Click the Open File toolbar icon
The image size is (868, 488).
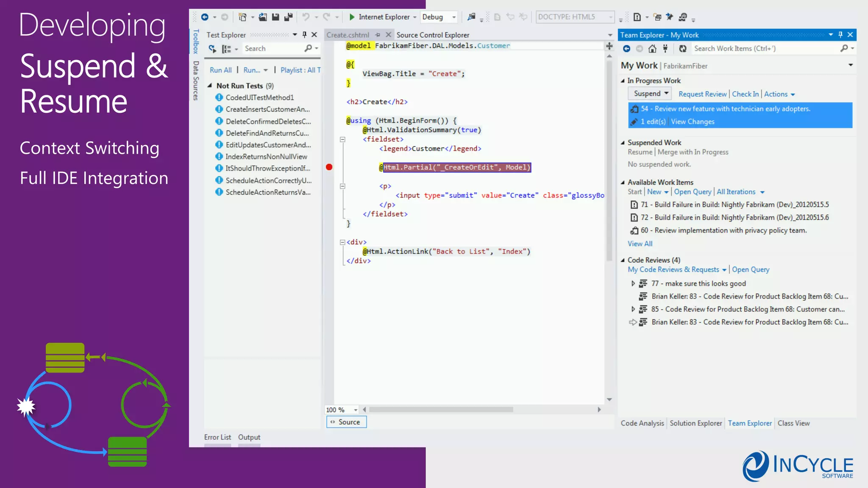[x=263, y=17]
